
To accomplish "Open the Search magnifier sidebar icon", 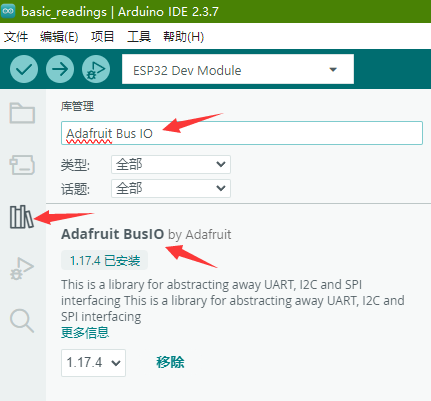I will coord(22,321).
